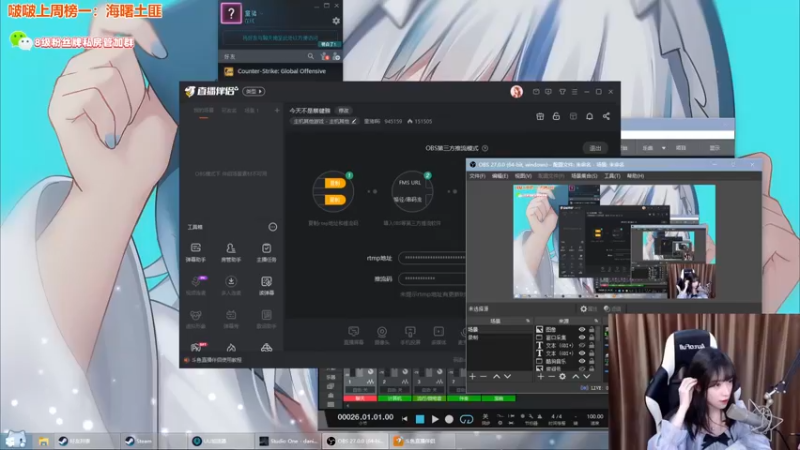Click 多媒体 icon in bottom bar
This screenshot has width=800, height=450.
[438, 335]
